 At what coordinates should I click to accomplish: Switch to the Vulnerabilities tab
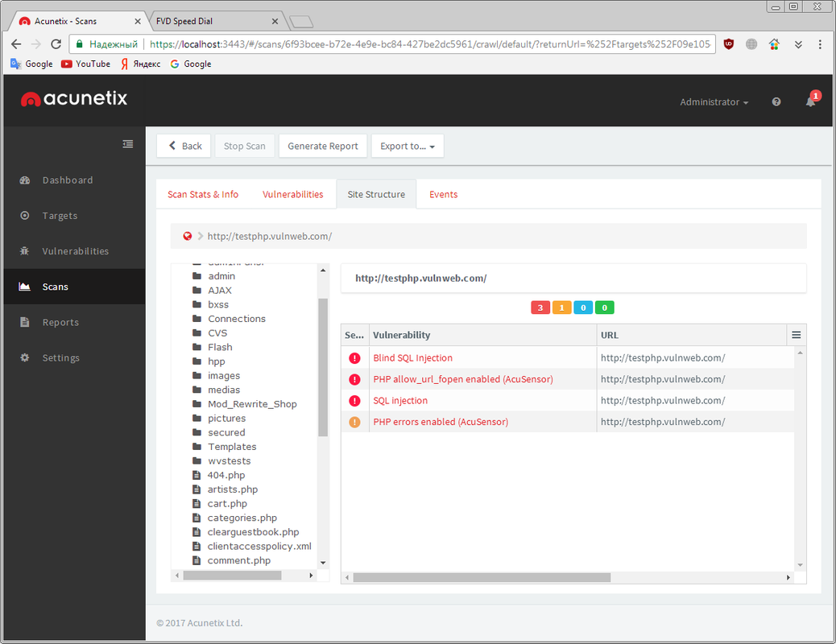pos(292,194)
